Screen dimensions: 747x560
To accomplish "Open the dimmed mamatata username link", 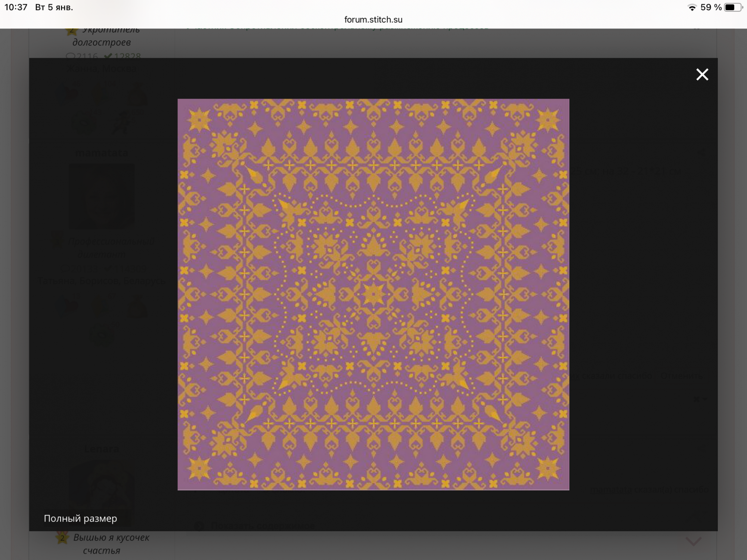I will coord(101,153).
